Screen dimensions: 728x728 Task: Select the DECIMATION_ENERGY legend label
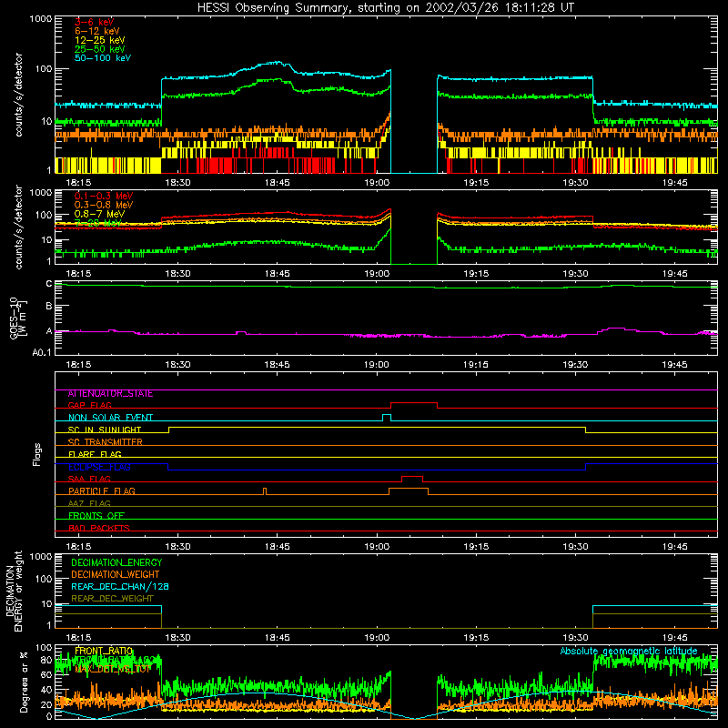coord(116,562)
